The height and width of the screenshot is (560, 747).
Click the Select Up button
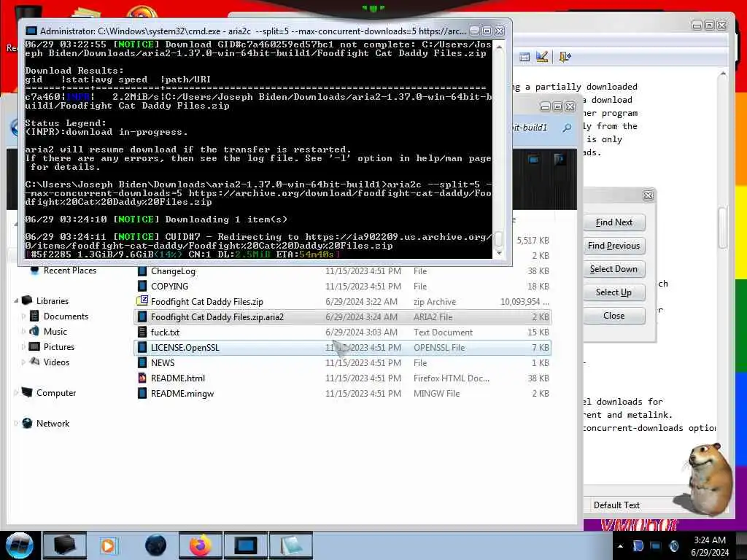[x=614, y=292]
